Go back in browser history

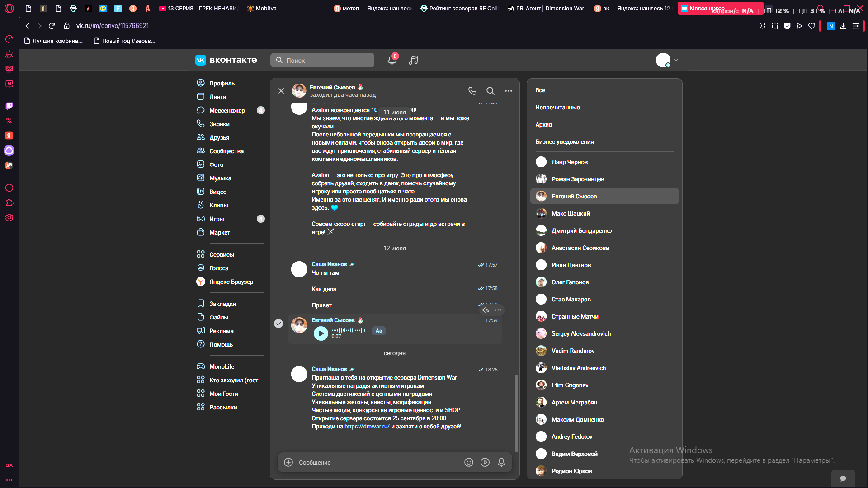coord(28,26)
